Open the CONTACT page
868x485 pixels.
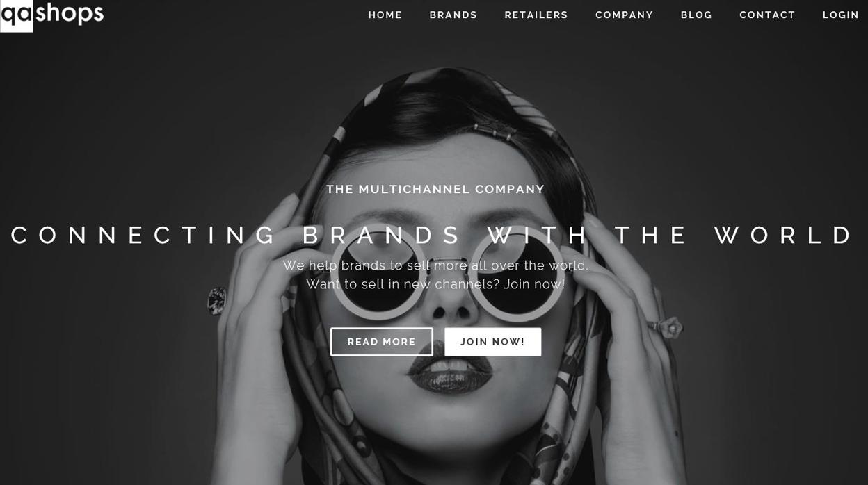[767, 15]
